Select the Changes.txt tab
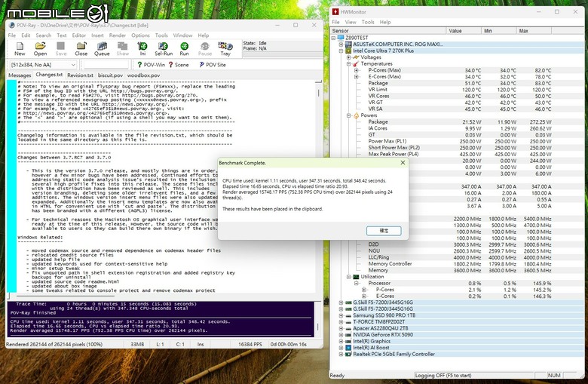Image resolution: width=588 pixels, height=384 pixels. pos(49,75)
